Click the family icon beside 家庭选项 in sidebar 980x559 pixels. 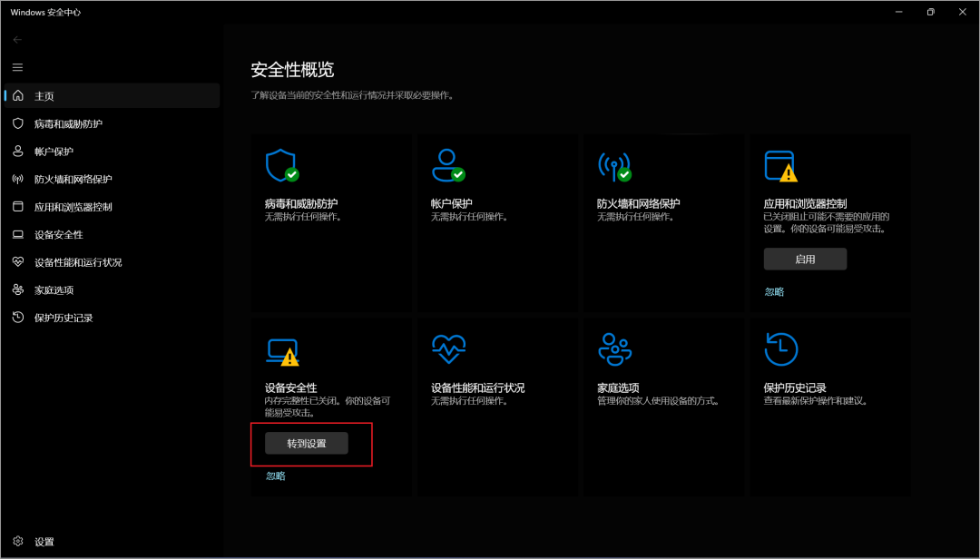(18, 289)
